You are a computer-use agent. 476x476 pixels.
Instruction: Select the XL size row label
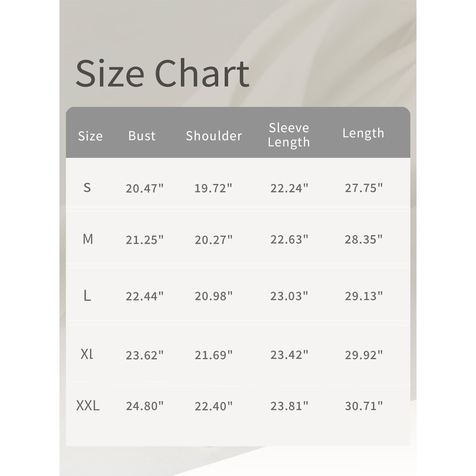[87, 354]
